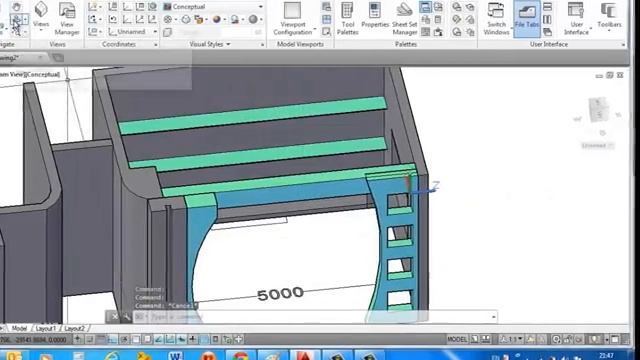Toggle Grid Display in status bar

point(101,339)
